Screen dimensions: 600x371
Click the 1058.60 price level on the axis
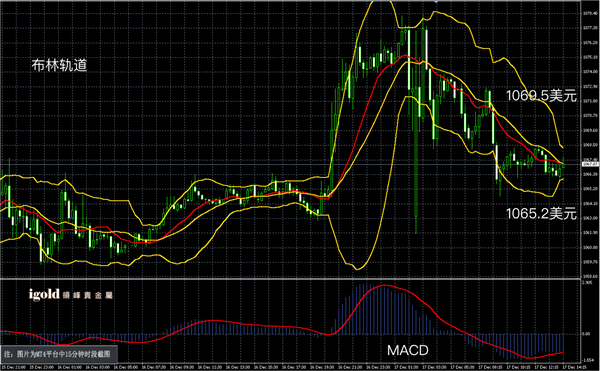pyautogui.click(x=590, y=276)
